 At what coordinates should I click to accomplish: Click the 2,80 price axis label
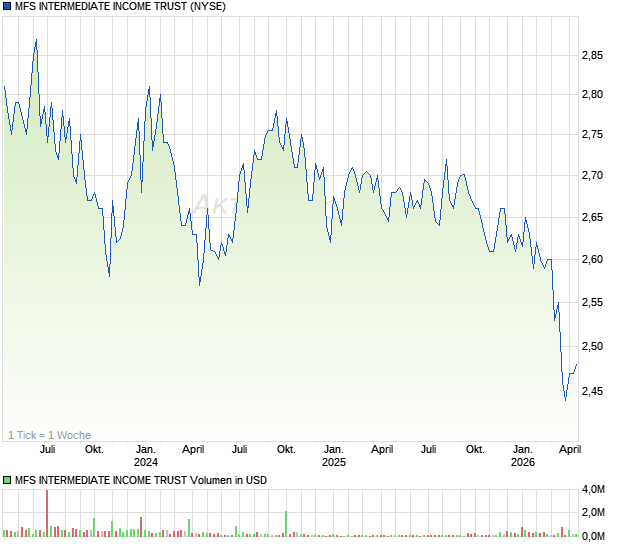click(592, 94)
